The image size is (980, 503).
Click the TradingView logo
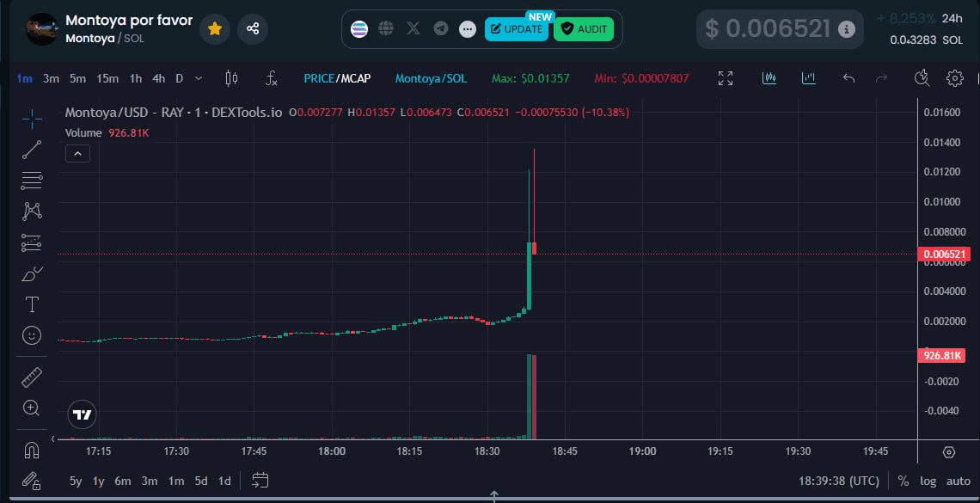[82, 415]
